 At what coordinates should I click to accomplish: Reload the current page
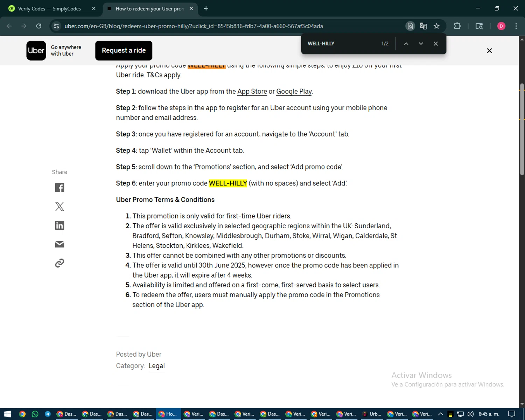click(39, 26)
